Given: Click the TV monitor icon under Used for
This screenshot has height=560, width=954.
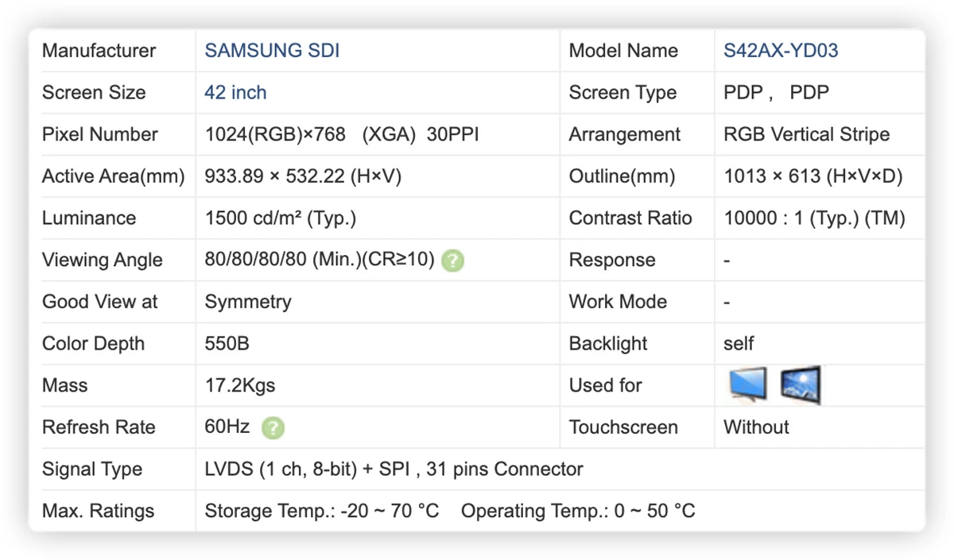Looking at the screenshot, I should (748, 385).
